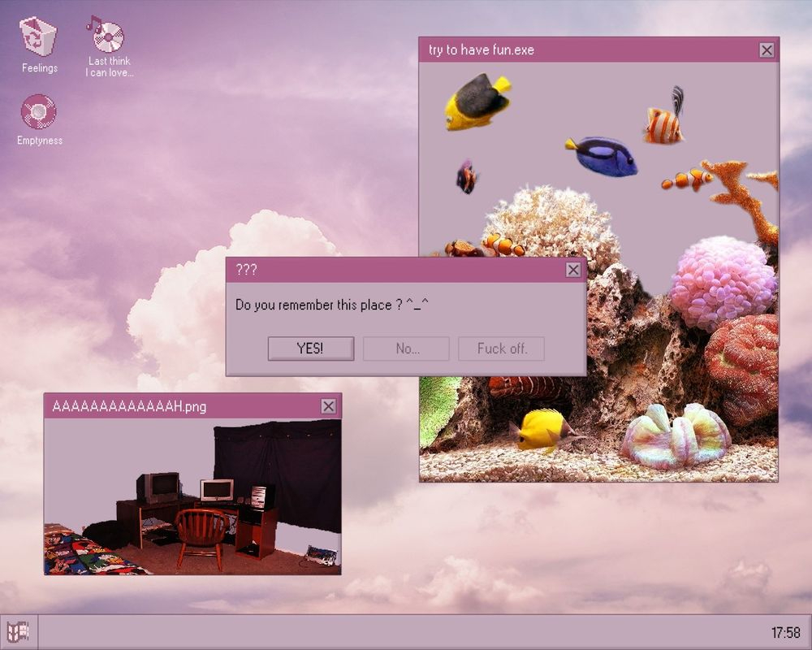812x650 pixels.
Task: Open the Feelings recycle bin icon
Action: tap(38, 37)
